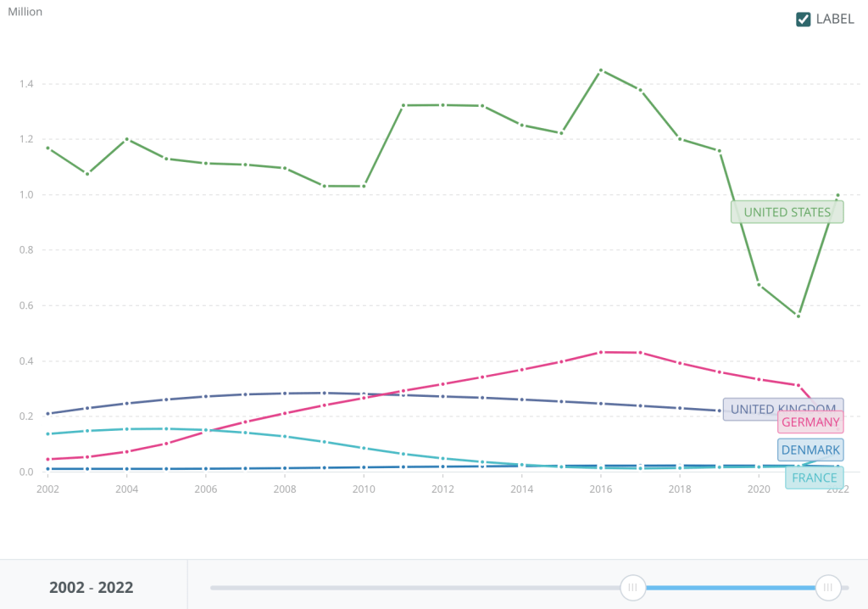Click the Germany 2016 peak data point

[x=601, y=352]
